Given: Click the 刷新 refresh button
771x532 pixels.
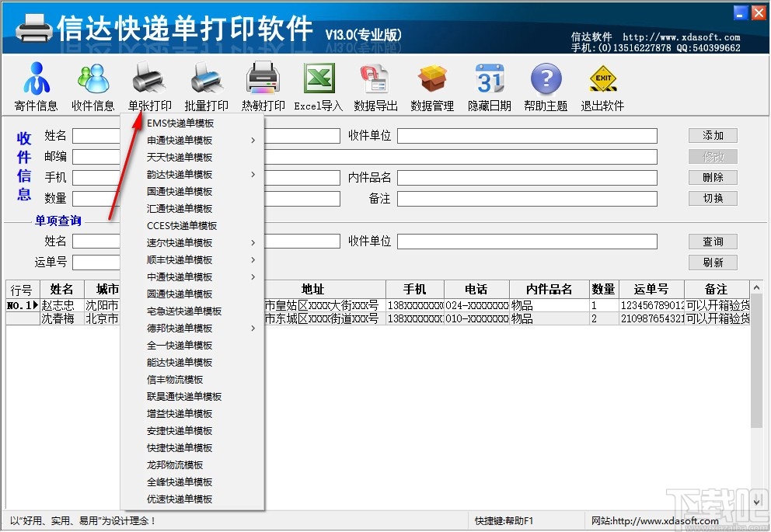Looking at the screenshot, I should pos(712,262).
